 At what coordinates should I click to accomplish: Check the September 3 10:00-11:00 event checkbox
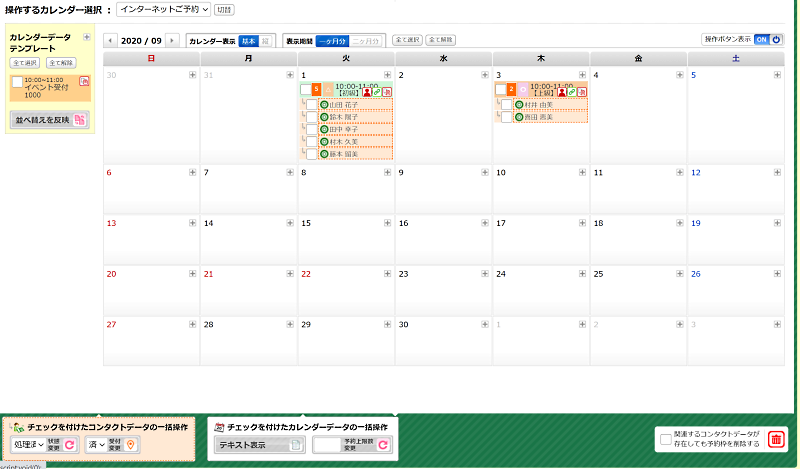[501, 90]
